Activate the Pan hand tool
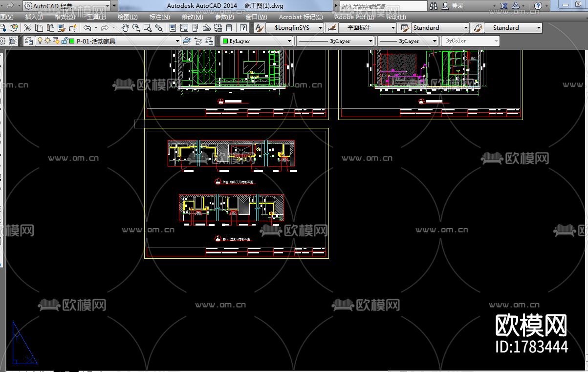The image size is (588, 372). click(125, 28)
